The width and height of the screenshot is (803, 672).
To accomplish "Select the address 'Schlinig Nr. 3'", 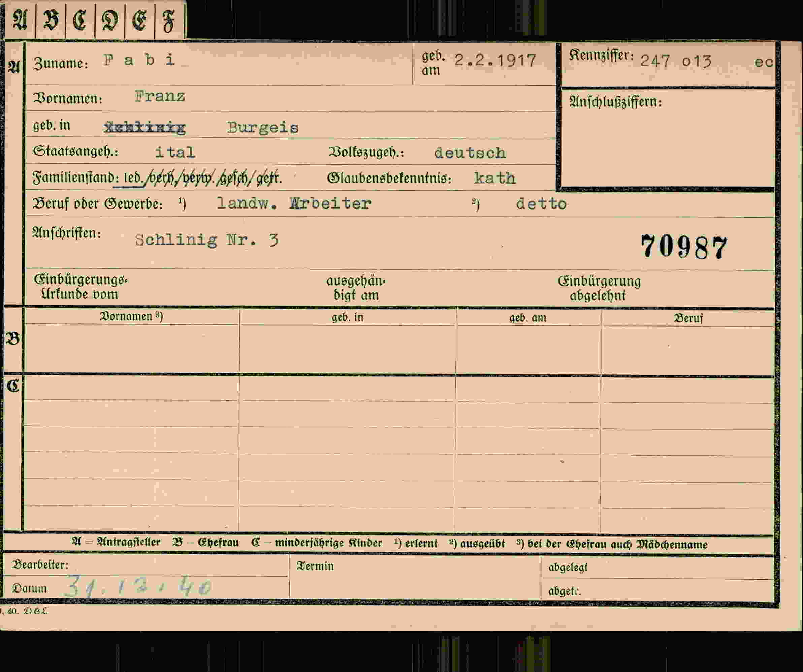I will click(x=207, y=240).
